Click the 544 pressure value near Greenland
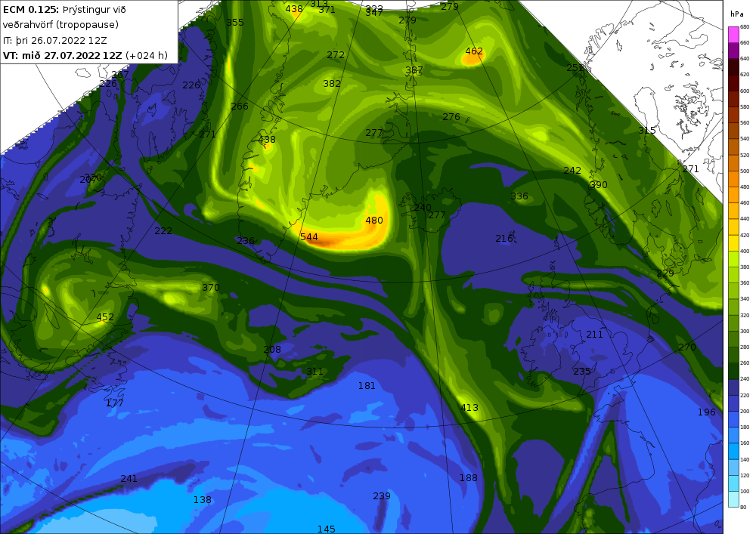The width and height of the screenshot is (756, 534). (x=309, y=237)
